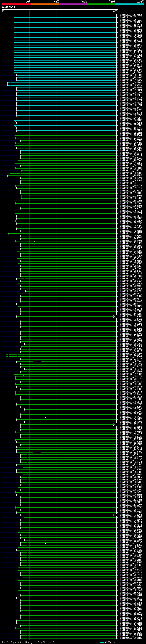This screenshot has height=644, width=146.
Task: Select the UniRef100_C9L188 label
Action: click(131, 246)
